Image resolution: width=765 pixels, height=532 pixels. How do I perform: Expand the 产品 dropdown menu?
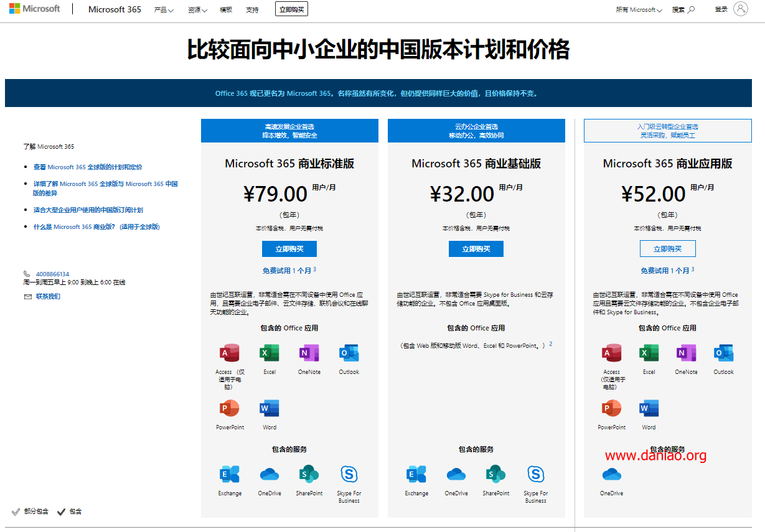tap(164, 10)
